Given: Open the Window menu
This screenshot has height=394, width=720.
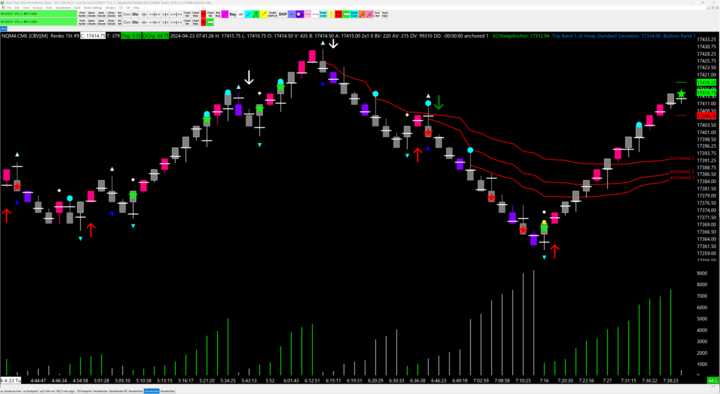Looking at the screenshot, I should [x=111, y=8].
